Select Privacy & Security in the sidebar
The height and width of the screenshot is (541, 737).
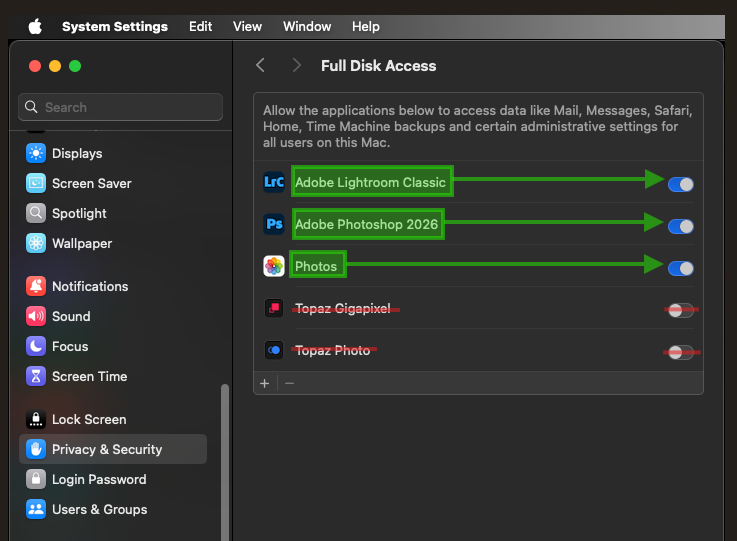pyautogui.click(x=107, y=449)
